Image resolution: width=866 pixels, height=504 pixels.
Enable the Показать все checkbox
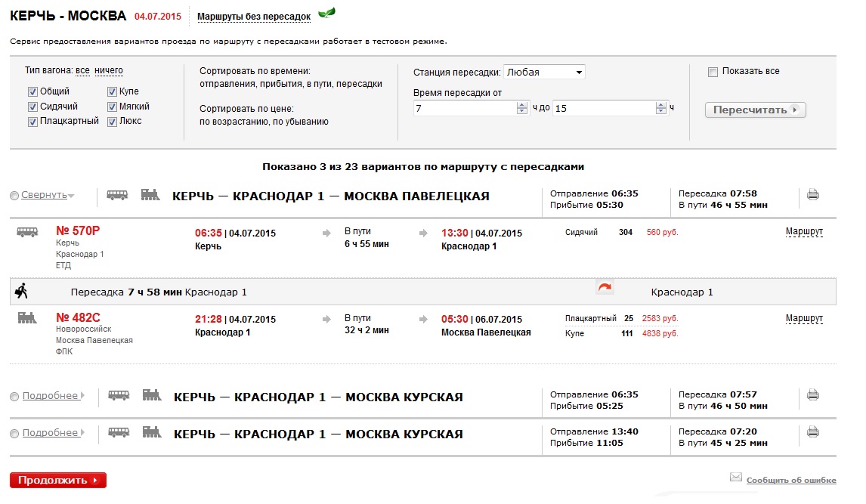(712, 72)
